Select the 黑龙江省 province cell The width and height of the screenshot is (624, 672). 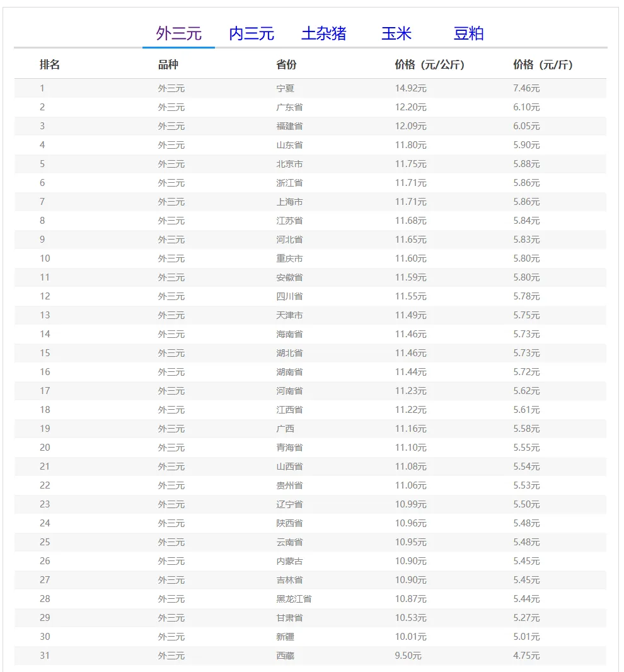294,599
